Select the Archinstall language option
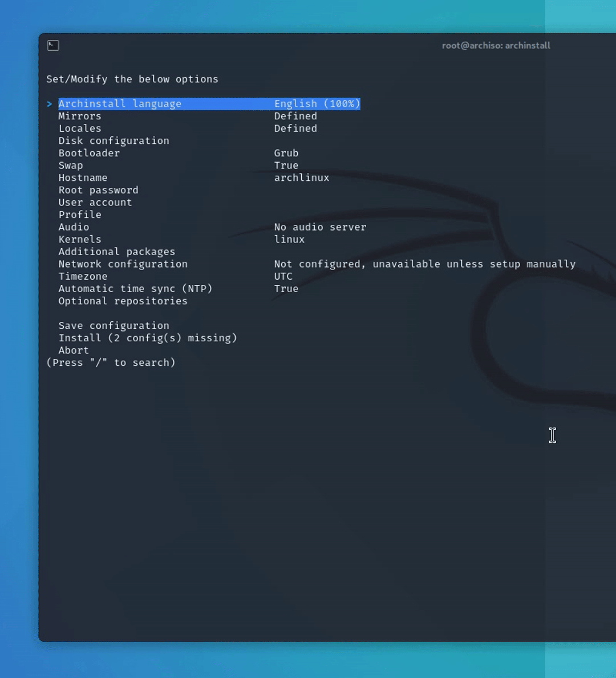This screenshot has height=678, width=616. click(120, 103)
